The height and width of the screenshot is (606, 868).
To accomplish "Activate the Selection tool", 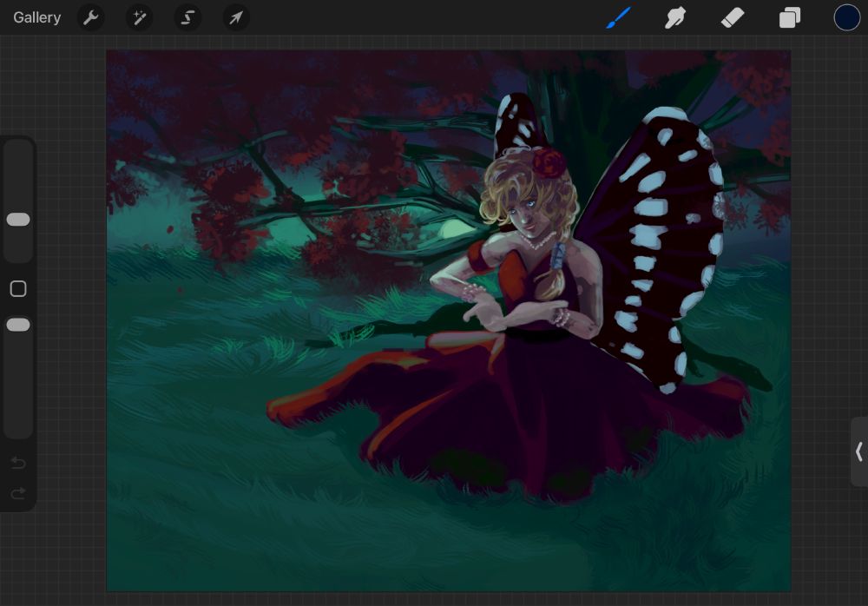I will [187, 17].
